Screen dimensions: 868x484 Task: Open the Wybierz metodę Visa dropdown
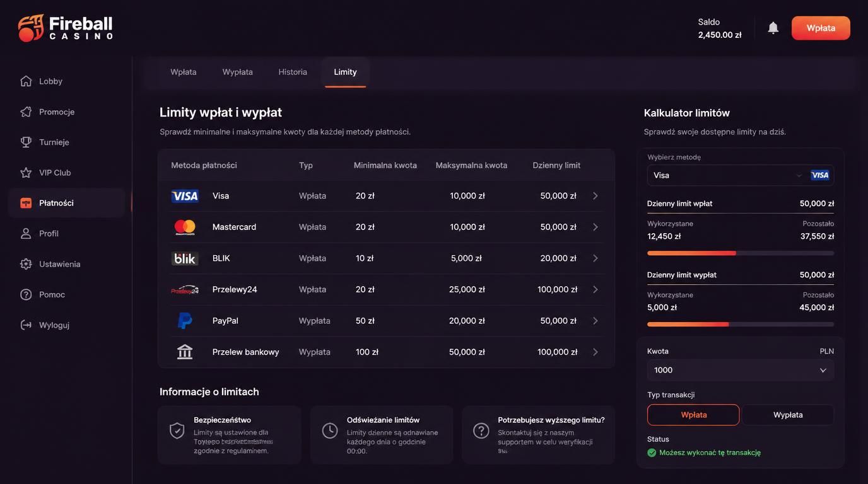click(x=741, y=175)
